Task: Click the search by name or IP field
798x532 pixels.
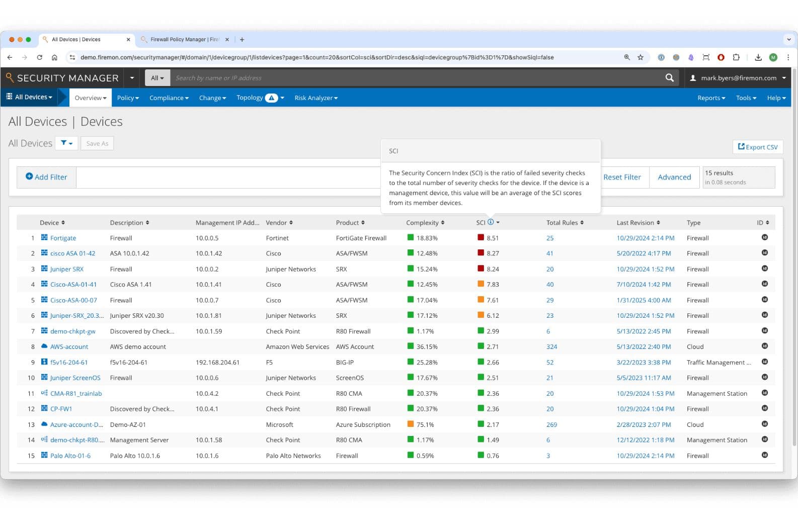Action: pos(415,78)
